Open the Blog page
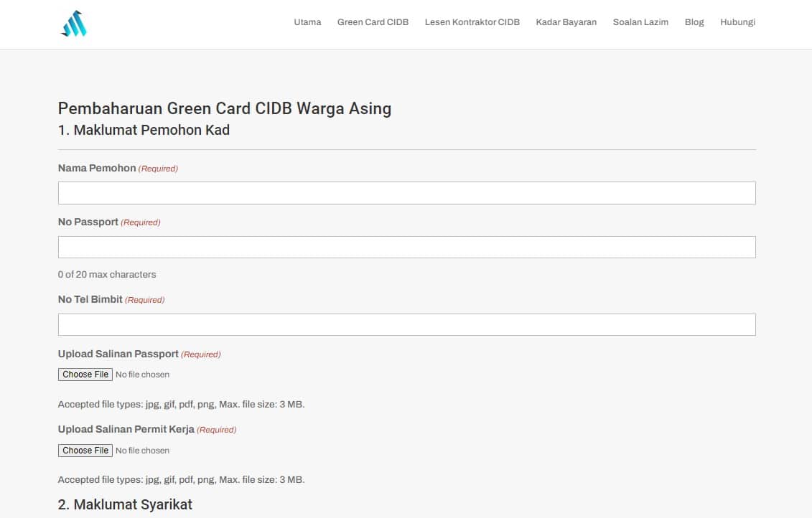The image size is (812, 518). coord(694,22)
